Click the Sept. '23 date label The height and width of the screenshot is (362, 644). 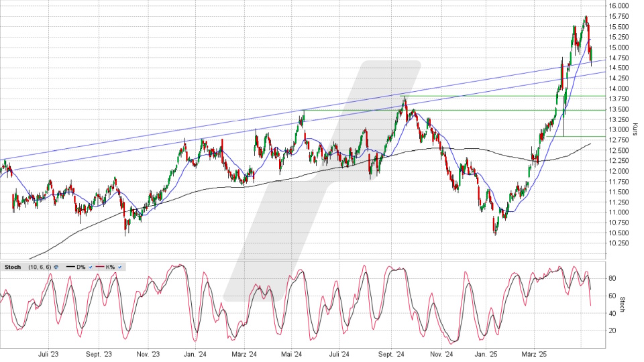pyautogui.click(x=99, y=354)
